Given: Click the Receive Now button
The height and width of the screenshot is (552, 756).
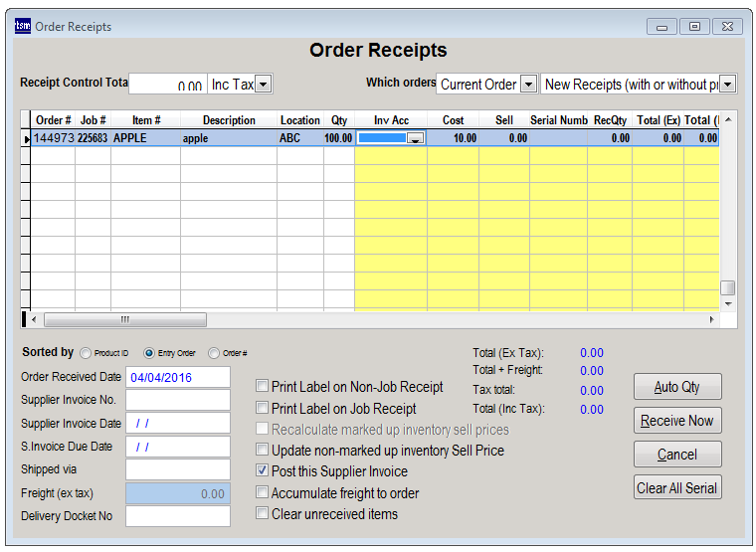Looking at the screenshot, I should click(677, 421).
